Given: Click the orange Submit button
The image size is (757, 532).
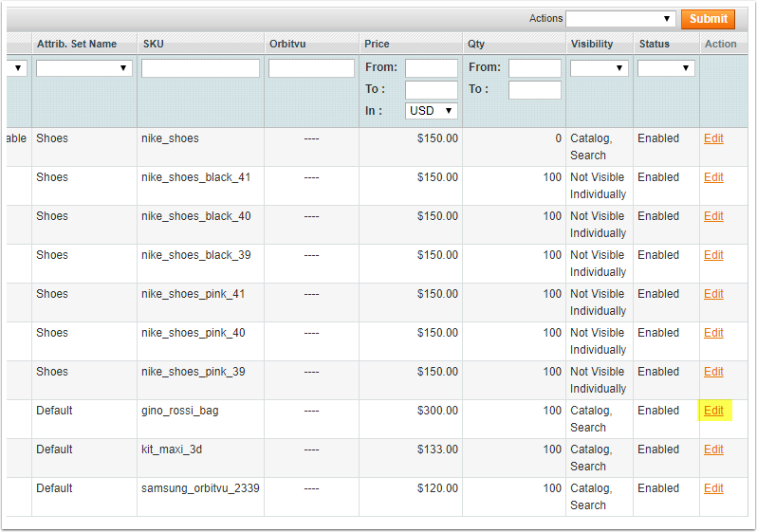Looking at the screenshot, I should coord(708,19).
